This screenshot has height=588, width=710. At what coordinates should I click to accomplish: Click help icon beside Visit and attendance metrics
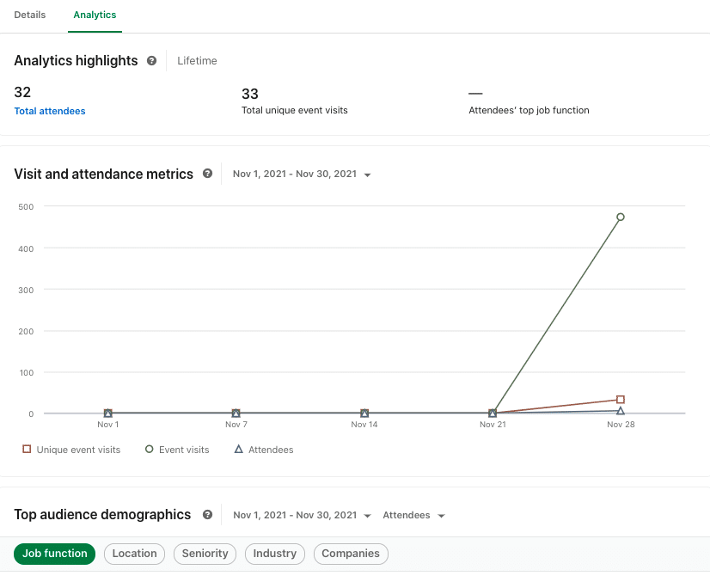point(207,174)
